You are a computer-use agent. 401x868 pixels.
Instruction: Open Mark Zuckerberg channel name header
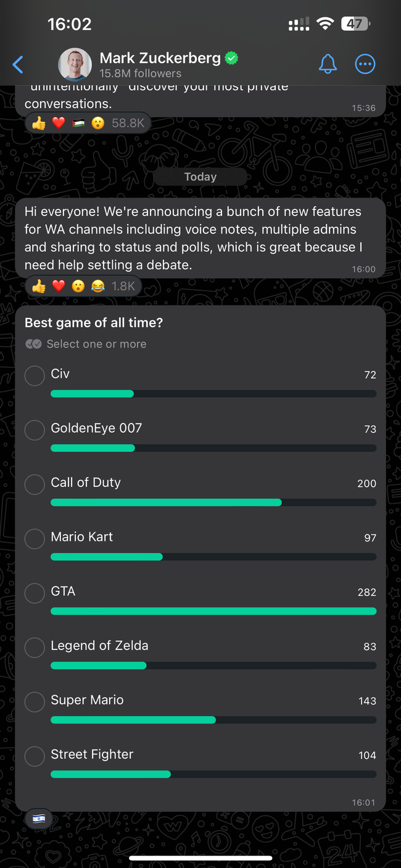point(160,59)
